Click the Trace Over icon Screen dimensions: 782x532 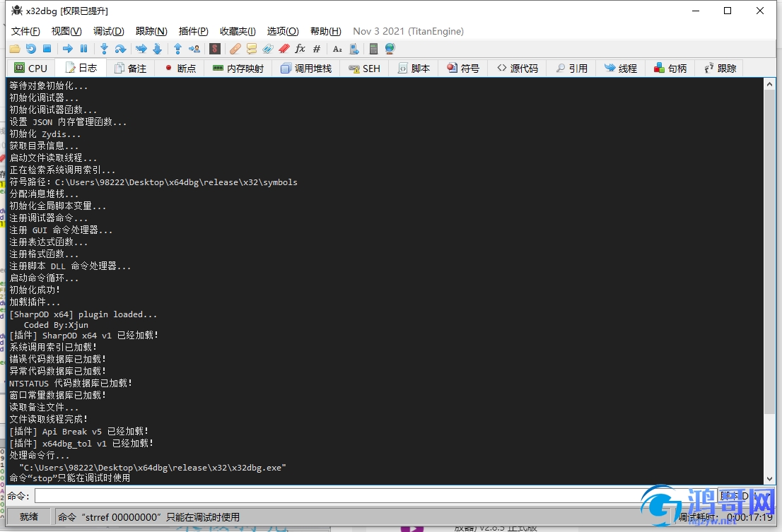coord(157,49)
